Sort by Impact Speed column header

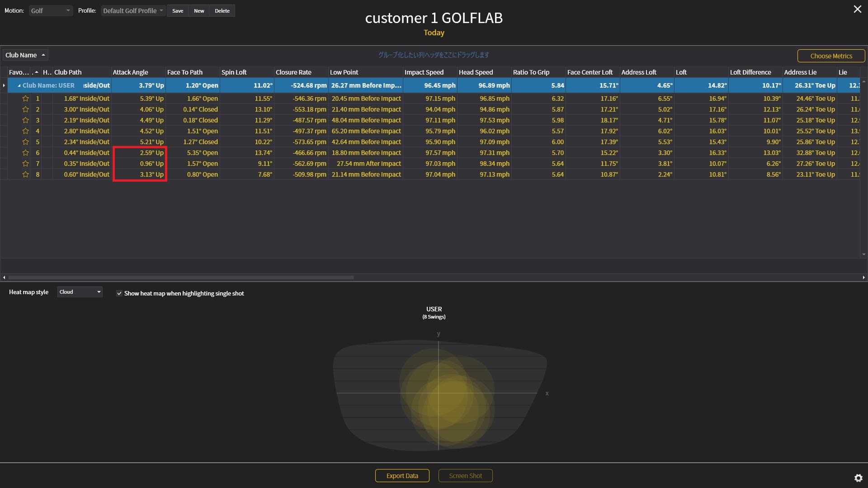(424, 72)
